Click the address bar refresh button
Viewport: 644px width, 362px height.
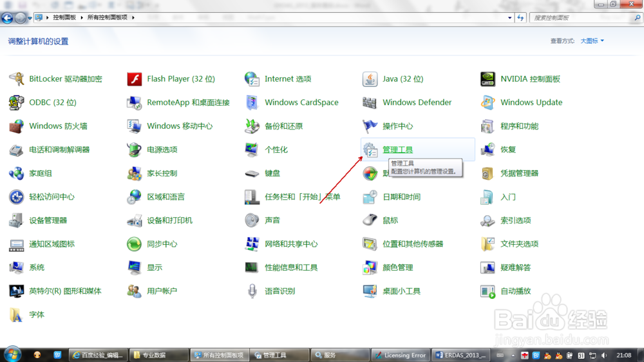click(x=520, y=17)
